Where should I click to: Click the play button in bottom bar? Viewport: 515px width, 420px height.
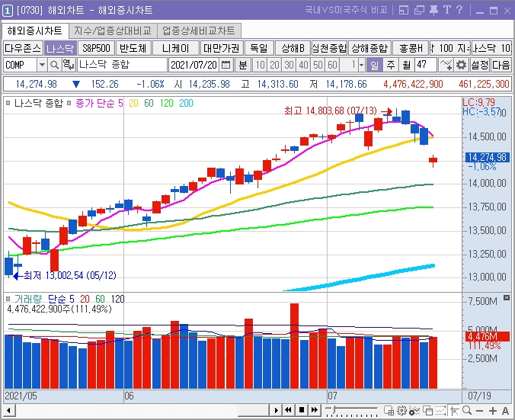click(x=276, y=410)
